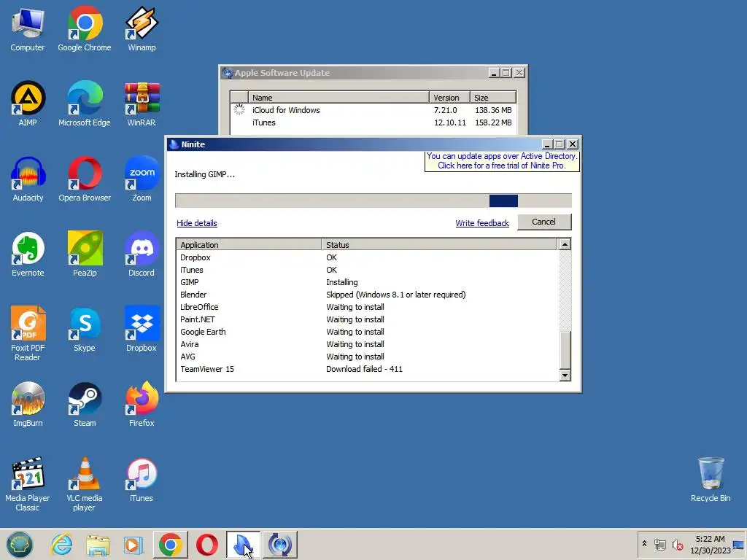Cancel the Ninite installation
This screenshot has width=747, height=560.
tap(543, 222)
